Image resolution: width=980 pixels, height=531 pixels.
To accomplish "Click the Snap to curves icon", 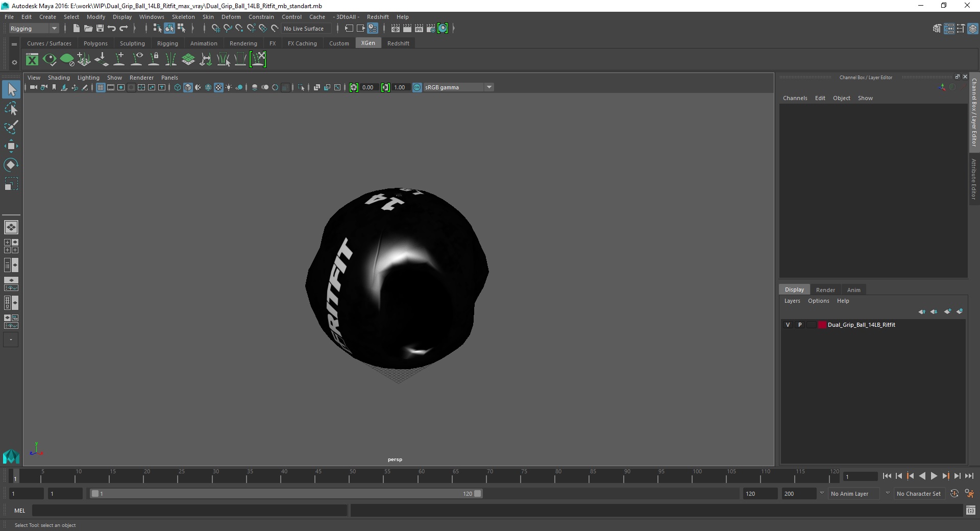I will (x=228, y=29).
